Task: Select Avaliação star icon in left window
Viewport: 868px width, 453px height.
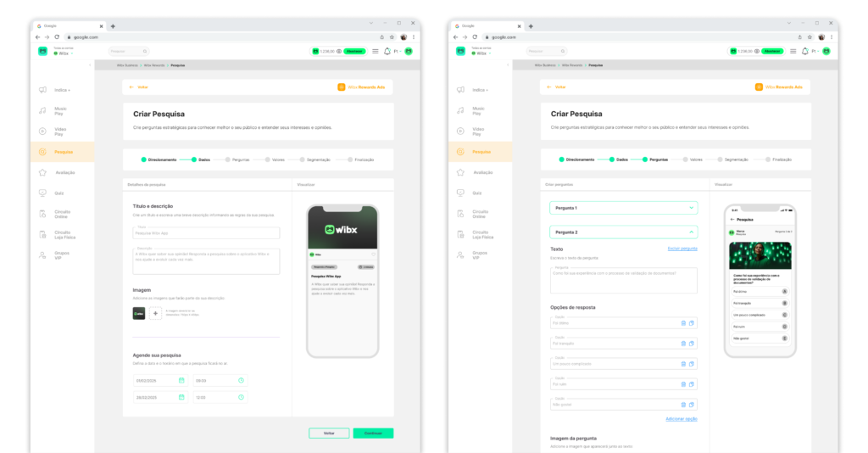Action: click(42, 172)
